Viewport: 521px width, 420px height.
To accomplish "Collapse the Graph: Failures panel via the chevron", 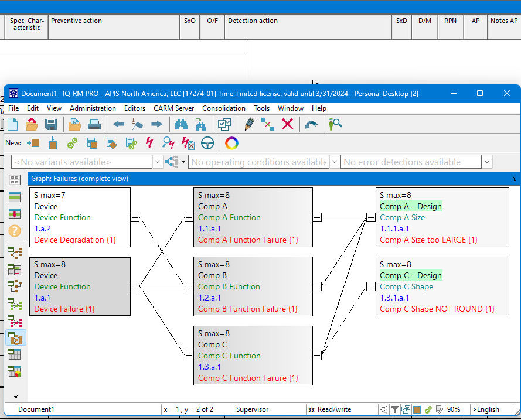I will 513,179.
